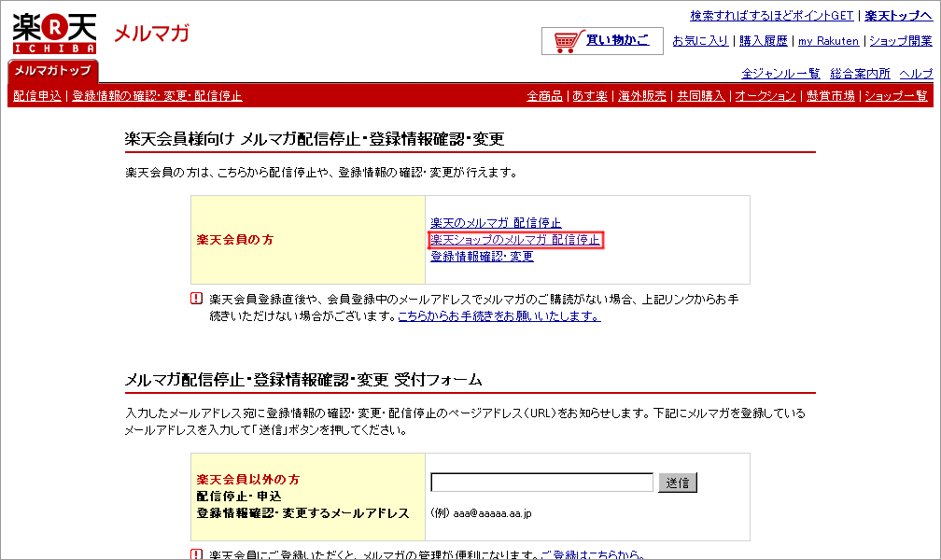This screenshot has width=941, height=560.
Task: Click ショップ開業 link
Action: tap(901, 41)
